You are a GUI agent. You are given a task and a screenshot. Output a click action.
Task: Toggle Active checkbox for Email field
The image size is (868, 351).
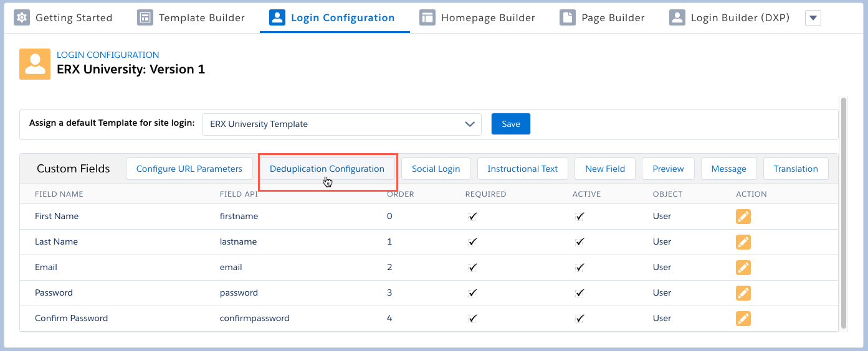[580, 268]
